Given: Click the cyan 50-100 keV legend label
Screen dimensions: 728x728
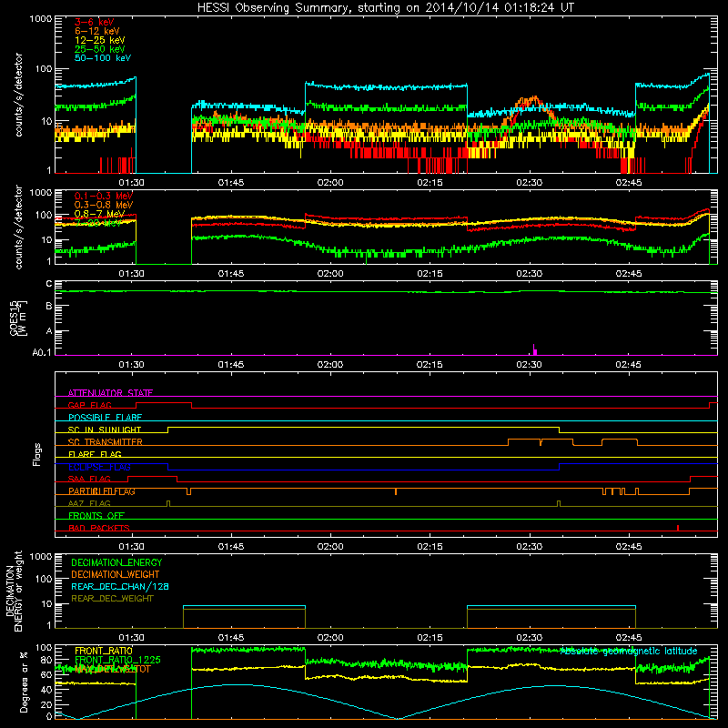Looking at the screenshot, I should [x=103, y=58].
